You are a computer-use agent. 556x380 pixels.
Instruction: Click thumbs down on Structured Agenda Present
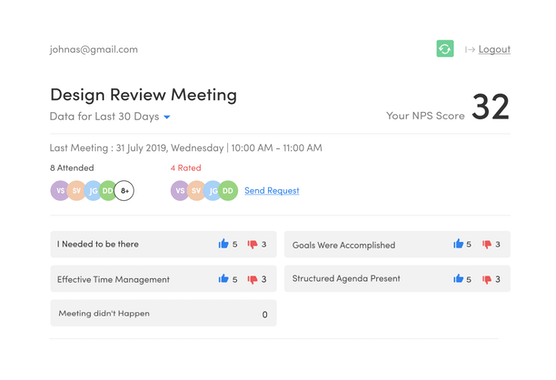click(x=487, y=279)
